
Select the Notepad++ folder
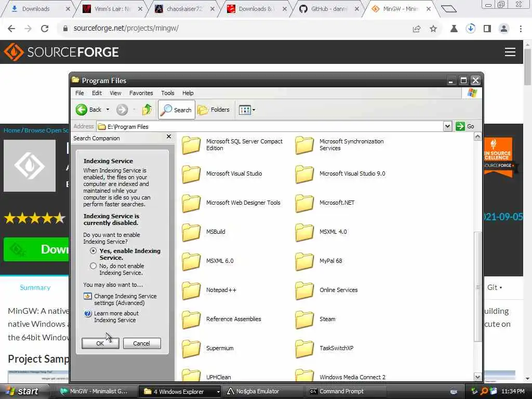point(209,290)
